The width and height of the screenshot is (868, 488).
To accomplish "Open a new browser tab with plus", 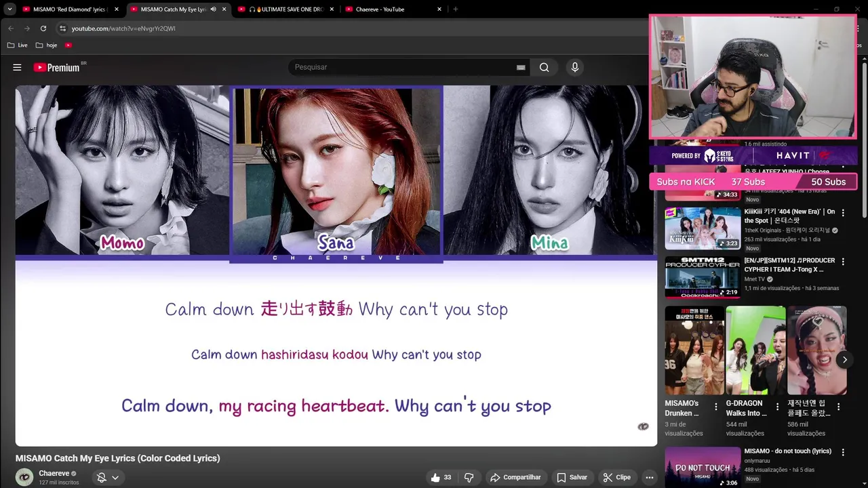I will tap(455, 9).
